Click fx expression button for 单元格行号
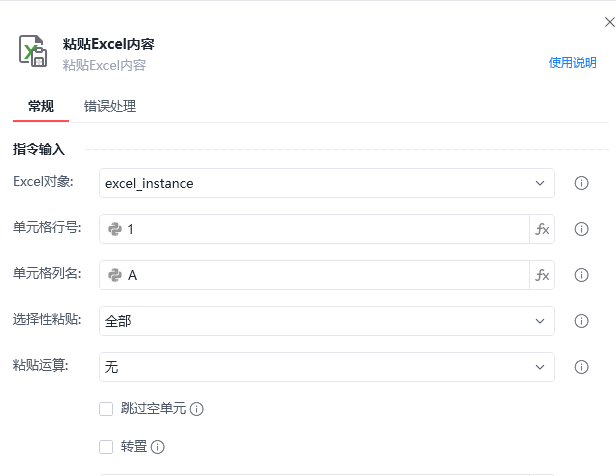Viewport: 616px width, 476px height. pyautogui.click(x=542, y=229)
